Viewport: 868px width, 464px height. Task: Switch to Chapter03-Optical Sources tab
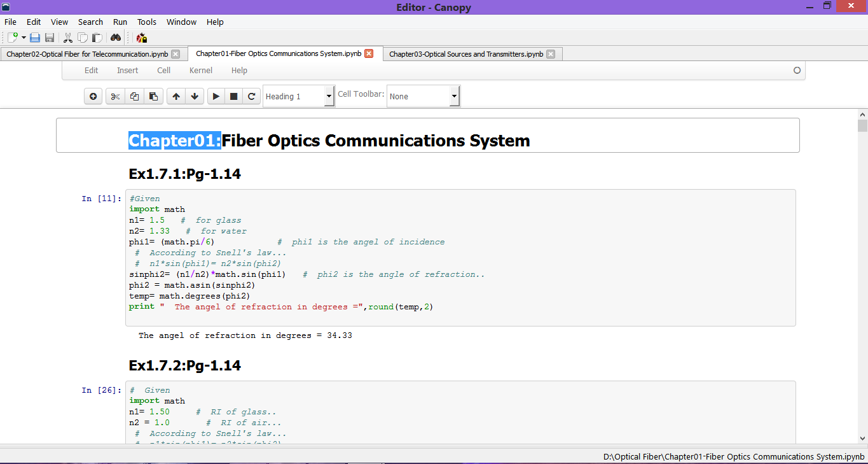point(465,54)
